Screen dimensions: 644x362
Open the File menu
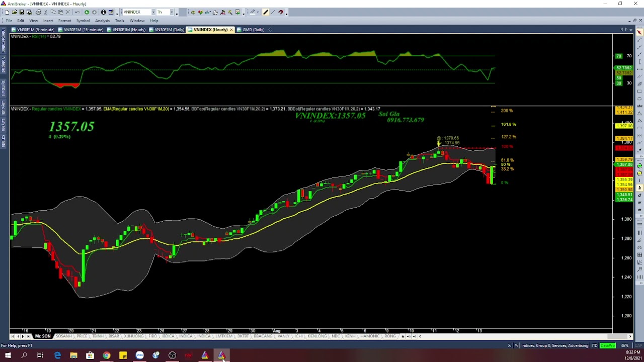9,21
